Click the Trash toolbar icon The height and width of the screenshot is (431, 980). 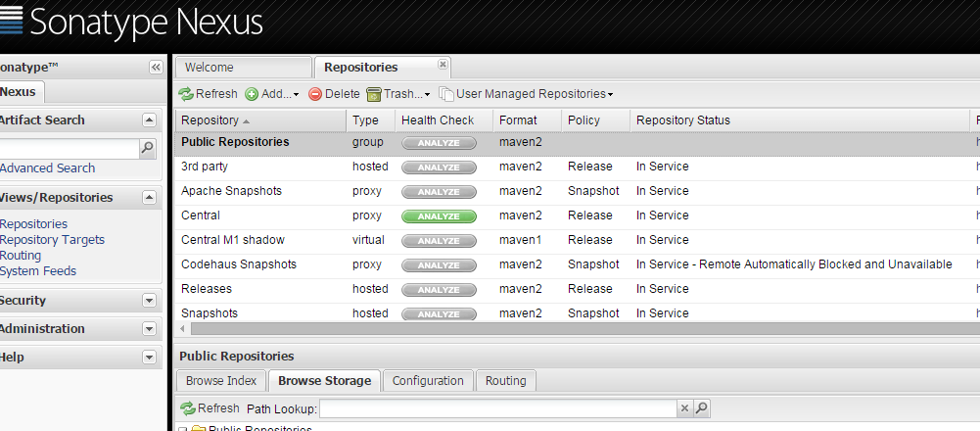(x=373, y=94)
